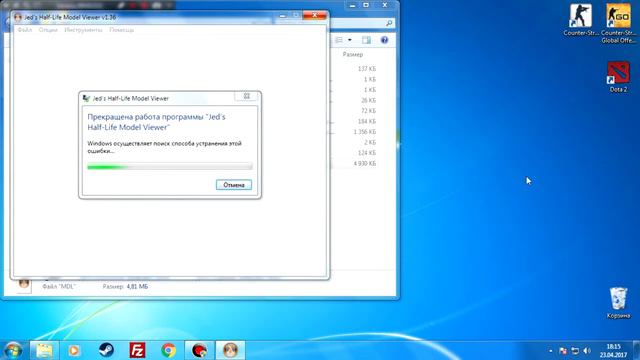This screenshot has width=640, height=360.
Task: Open the taskbar clock showing 18:15
Action: pos(613,351)
